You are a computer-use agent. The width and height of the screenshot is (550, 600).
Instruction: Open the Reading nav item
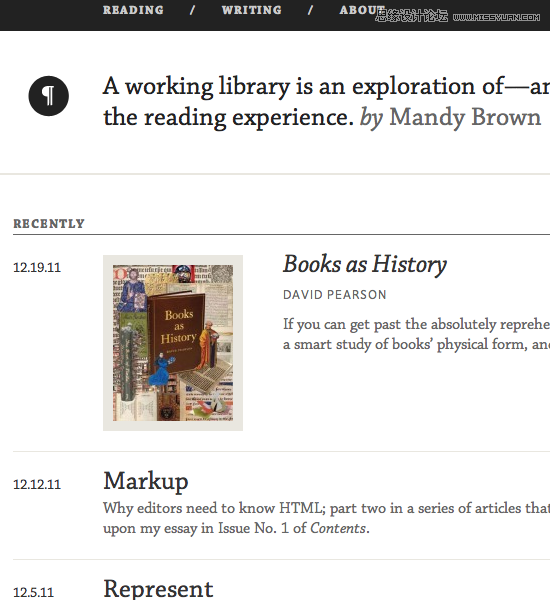coord(133,10)
